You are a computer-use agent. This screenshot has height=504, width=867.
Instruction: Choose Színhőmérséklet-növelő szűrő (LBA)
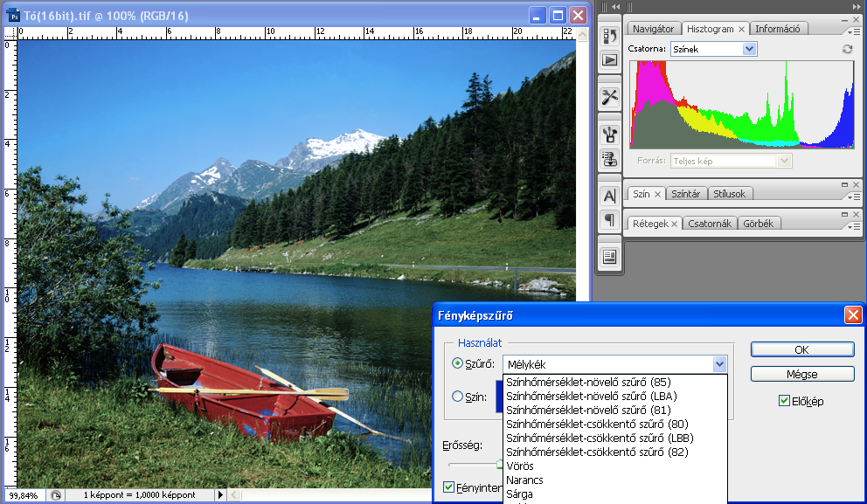615,397
